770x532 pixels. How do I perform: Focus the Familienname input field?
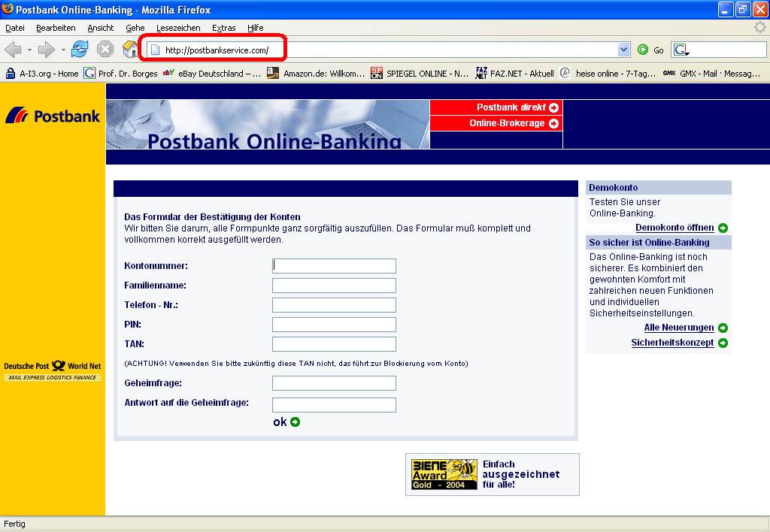click(x=334, y=286)
